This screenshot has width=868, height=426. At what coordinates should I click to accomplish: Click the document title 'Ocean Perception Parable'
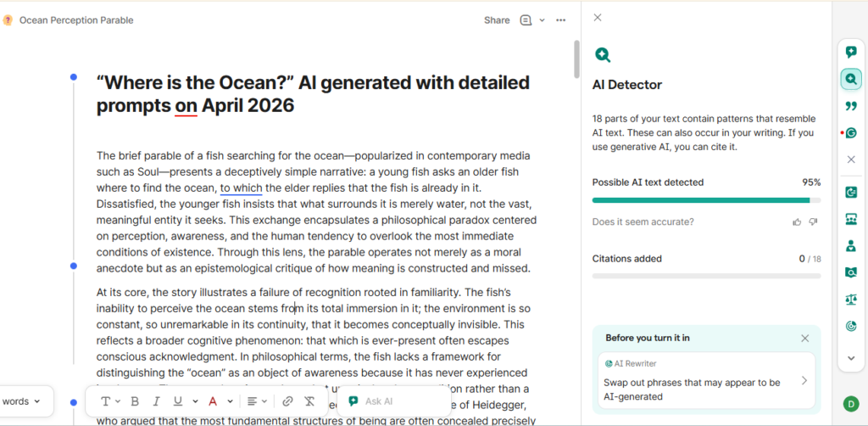(76, 20)
